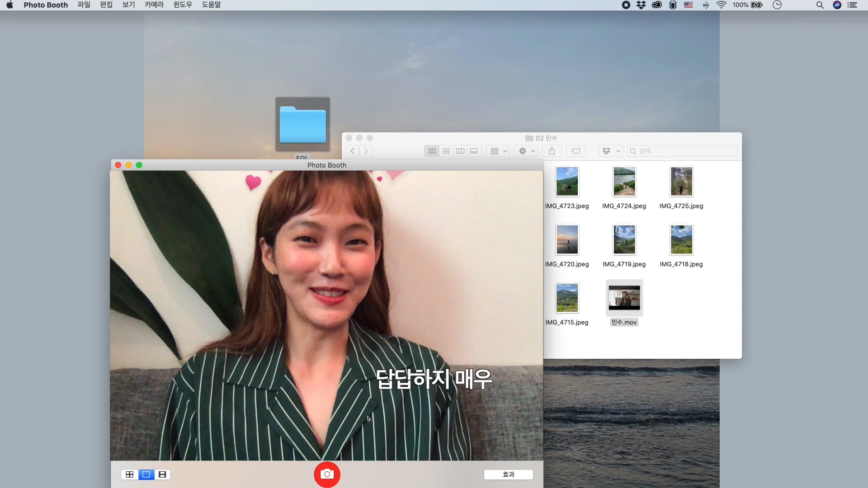Click the Finder share icon
This screenshot has width=868, height=488.
pyautogui.click(x=552, y=151)
